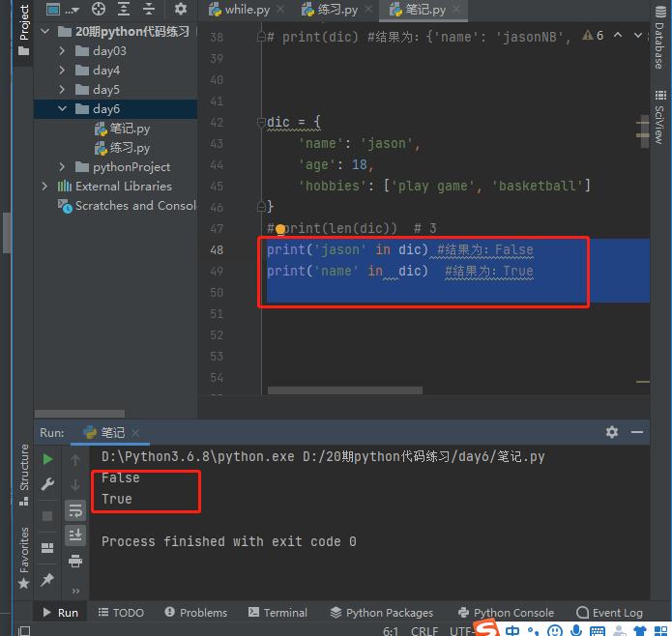
Task: Toggle soft-wrap in run console
Action: tap(75, 510)
